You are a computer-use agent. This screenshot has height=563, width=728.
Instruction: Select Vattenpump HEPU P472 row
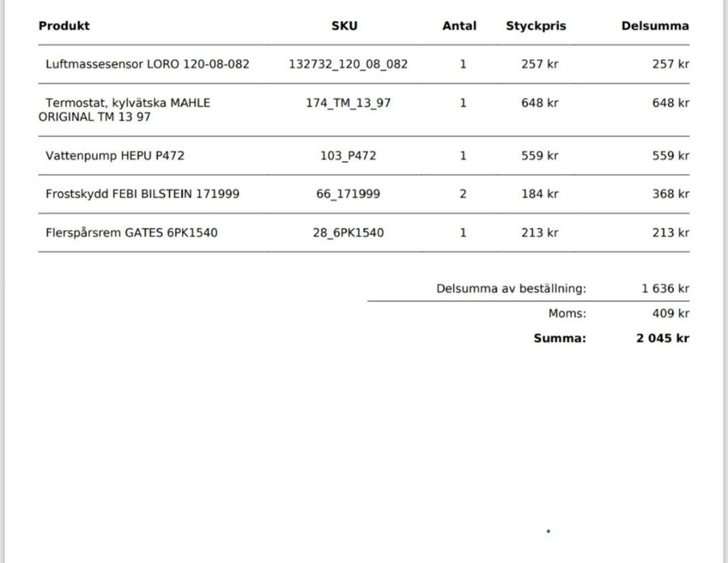click(364, 155)
